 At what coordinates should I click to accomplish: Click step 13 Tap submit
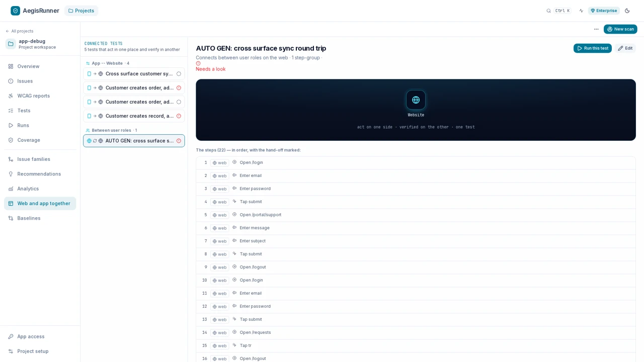coord(416,320)
